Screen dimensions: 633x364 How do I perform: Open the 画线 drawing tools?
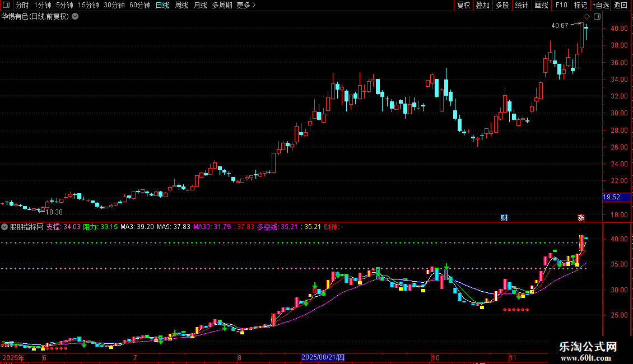tap(541, 5)
